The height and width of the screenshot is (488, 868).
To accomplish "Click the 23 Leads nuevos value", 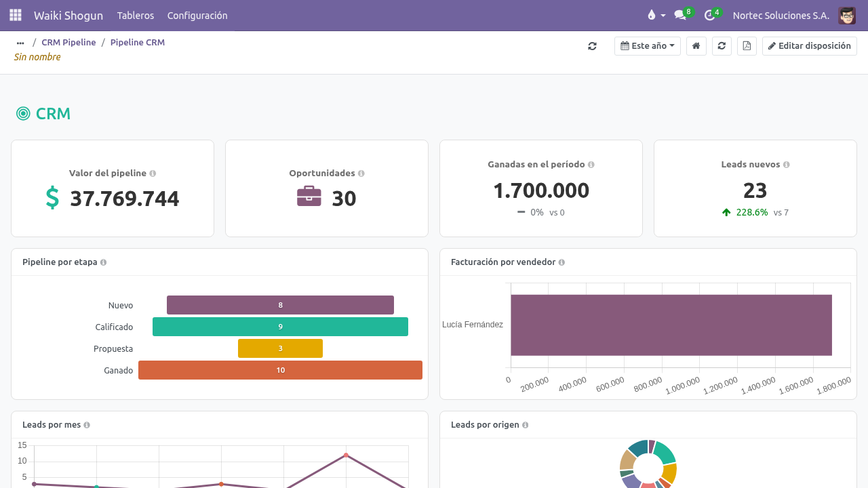I will (755, 190).
